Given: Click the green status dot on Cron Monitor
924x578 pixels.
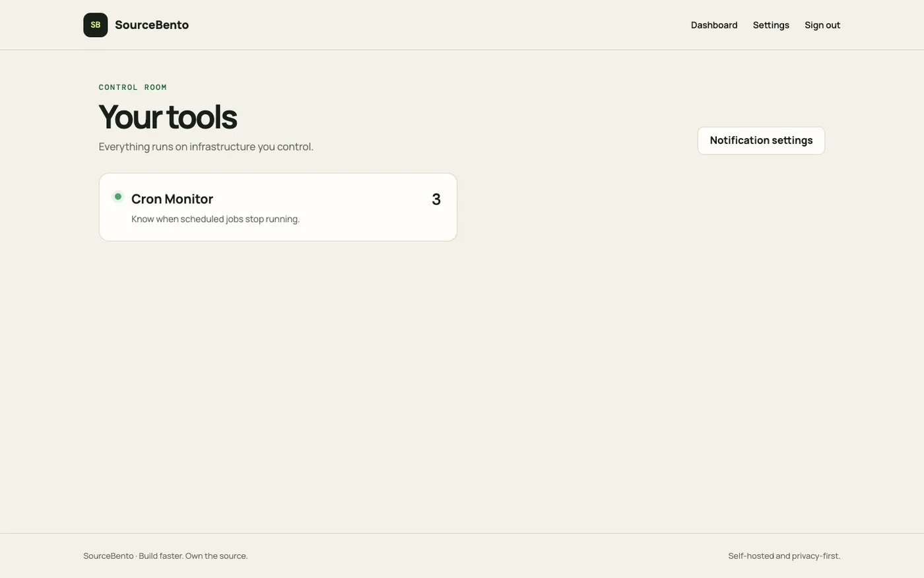Looking at the screenshot, I should tap(118, 196).
